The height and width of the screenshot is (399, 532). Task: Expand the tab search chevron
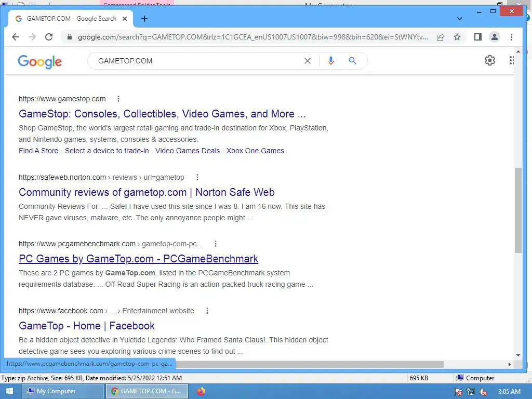460,19
